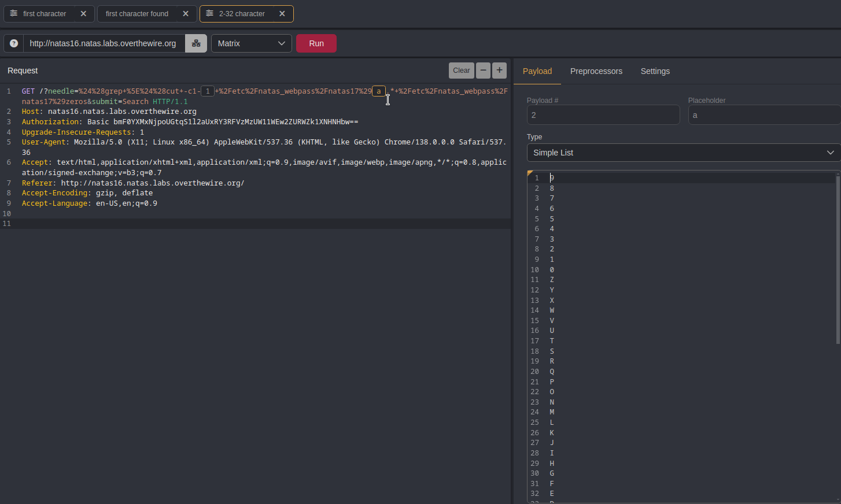841x504 pixels.
Task: Open the connection settings network icon
Action: click(196, 43)
